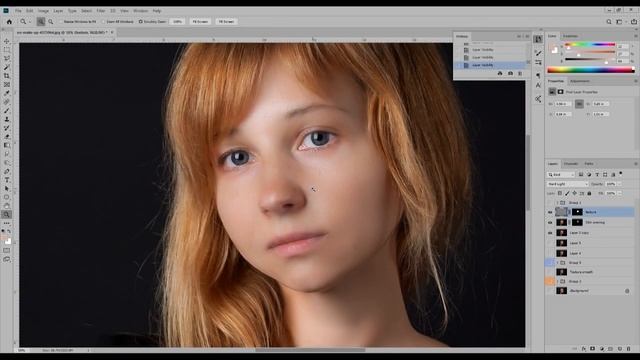Select the Eraser tool
640x360 pixels.
click(7, 137)
